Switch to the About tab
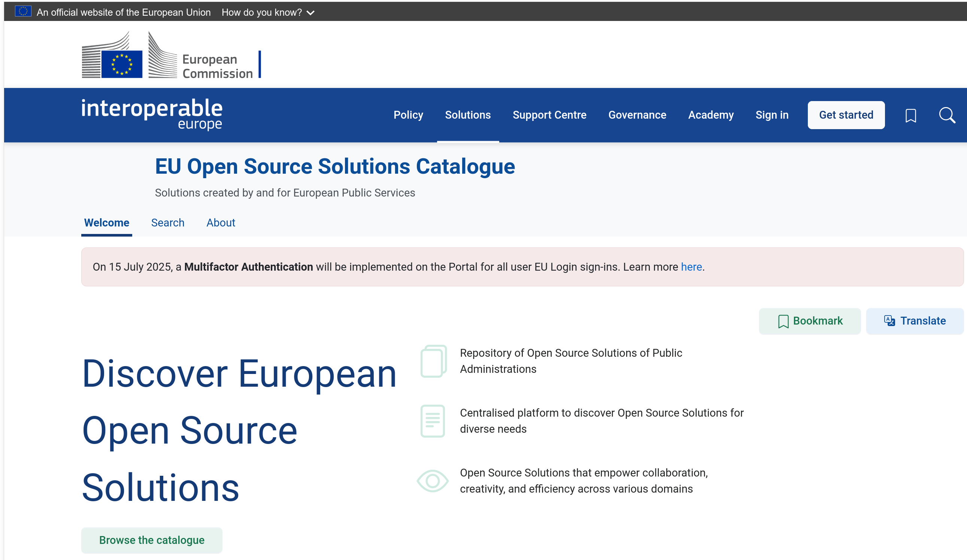This screenshot has height=560, width=967. pos(221,223)
